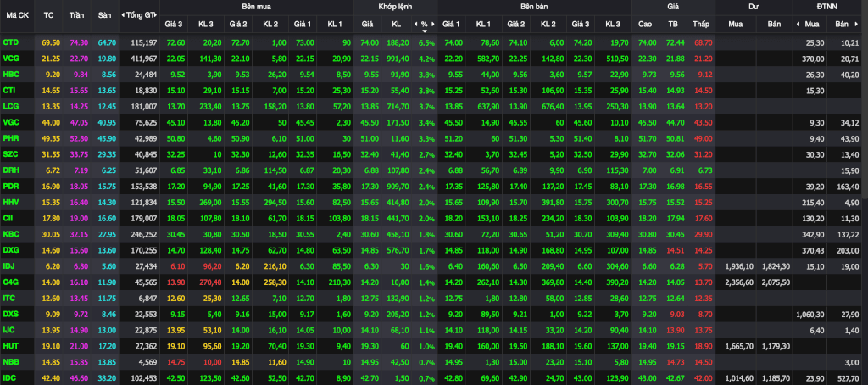
Task: Click left arrow beside ĐTNN Mua header
Action: [x=798, y=24]
